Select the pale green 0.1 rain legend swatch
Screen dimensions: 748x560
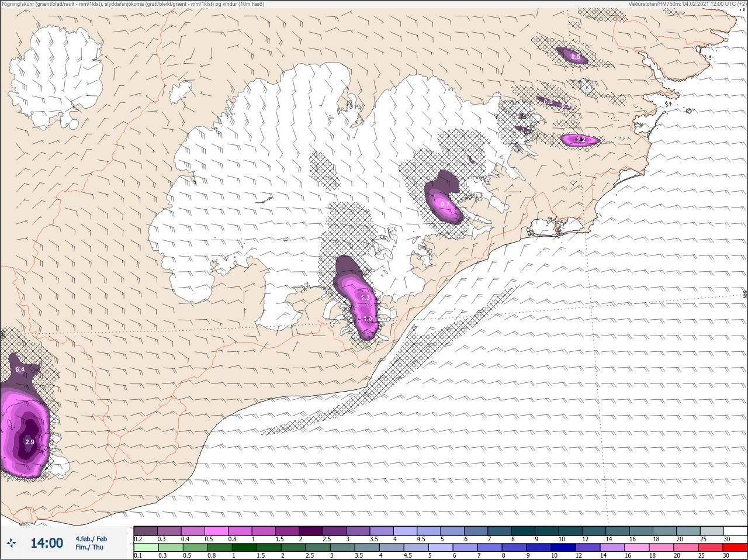pos(146,547)
